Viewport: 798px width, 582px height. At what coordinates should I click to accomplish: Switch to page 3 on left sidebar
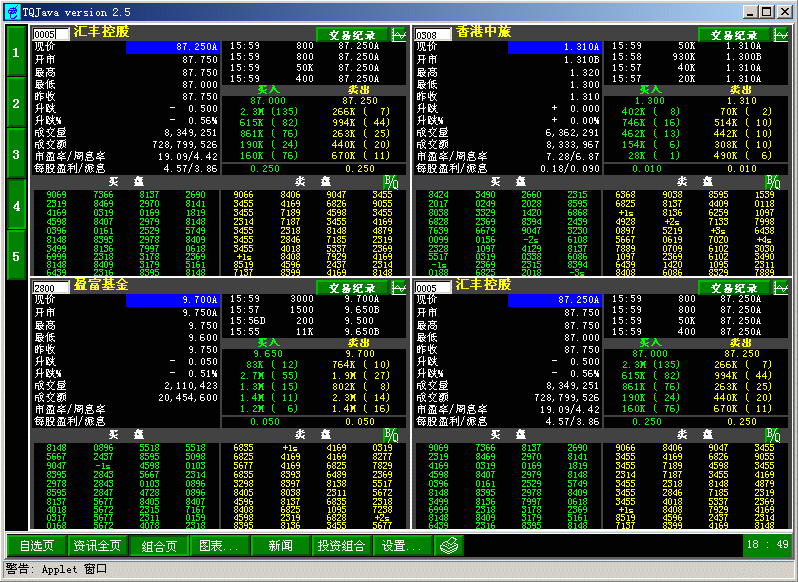point(16,153)
